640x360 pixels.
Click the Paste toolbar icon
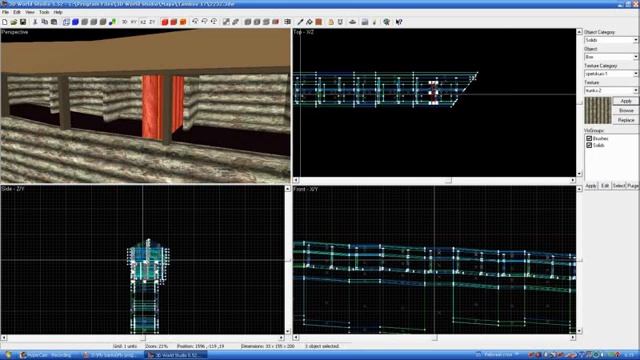point(54,22)
